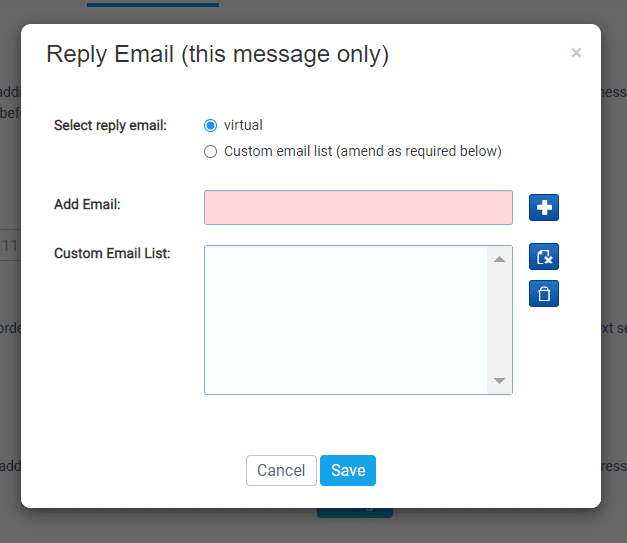Click the 'Custom Email List:' field label
This screenshot has width=627, height=543.
[112, 254]
